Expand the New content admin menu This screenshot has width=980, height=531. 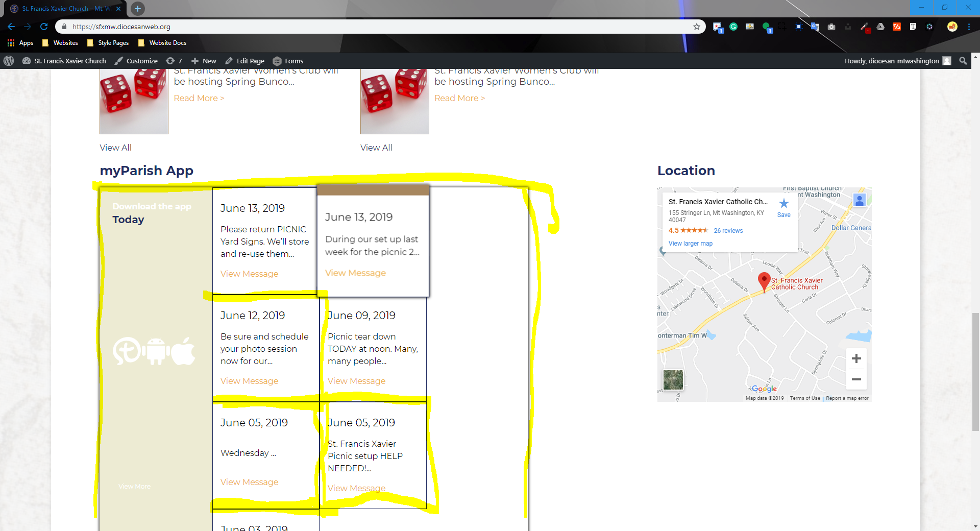pos(204,61)
